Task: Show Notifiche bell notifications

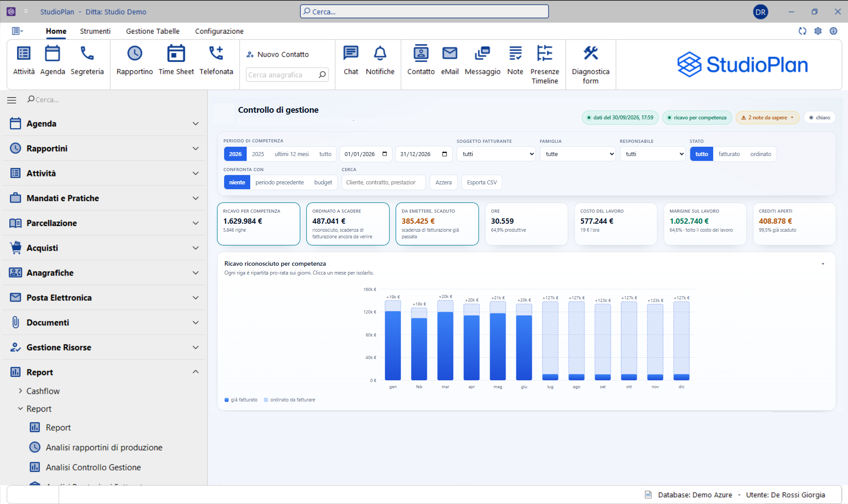Action: pos(380,60)
